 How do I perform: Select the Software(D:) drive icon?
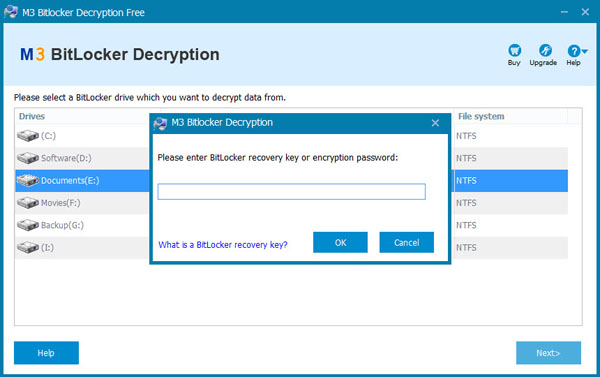point(28,158)
